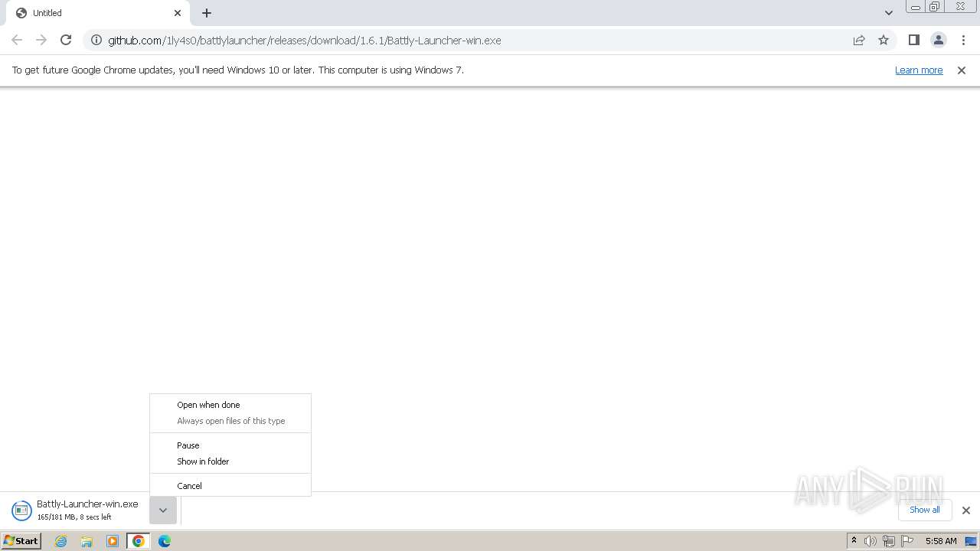Switch to the Untitled tab
Image resolution: width=980 pixels, height=551 pixels.
click(x=97, y=13)
